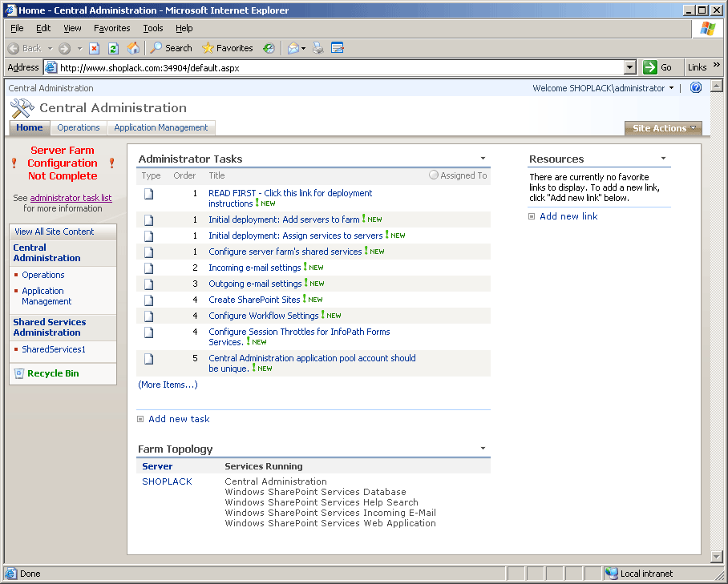Image resolution: width=728 pixels, height=584 pixels.
Task: Click the page scrollbar up arrow
Action: pyautogui.click(x=717, y=86)
